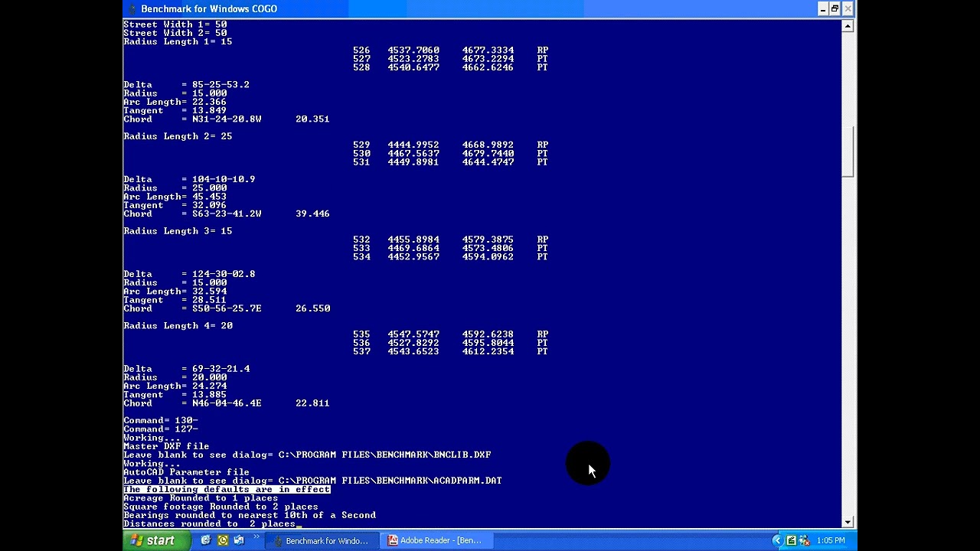Click 'Radius Length 4= 20' line

(x=178, y=326)
